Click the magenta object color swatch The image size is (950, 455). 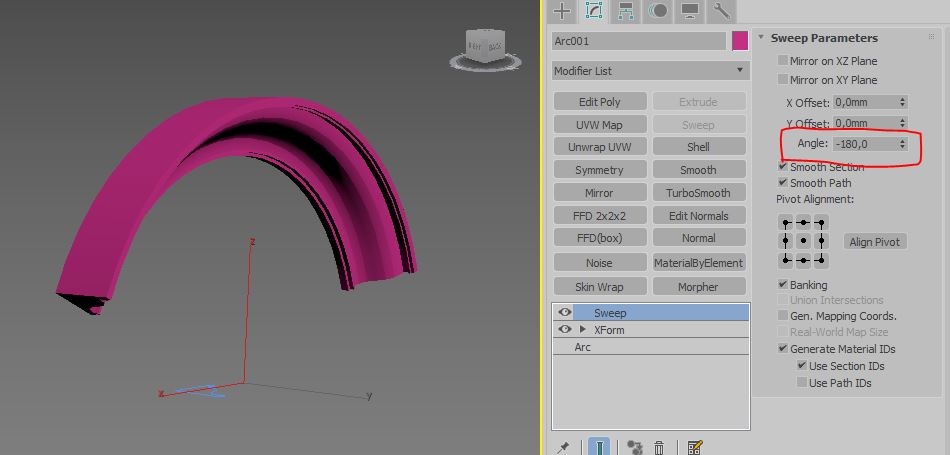coord(740,41)
